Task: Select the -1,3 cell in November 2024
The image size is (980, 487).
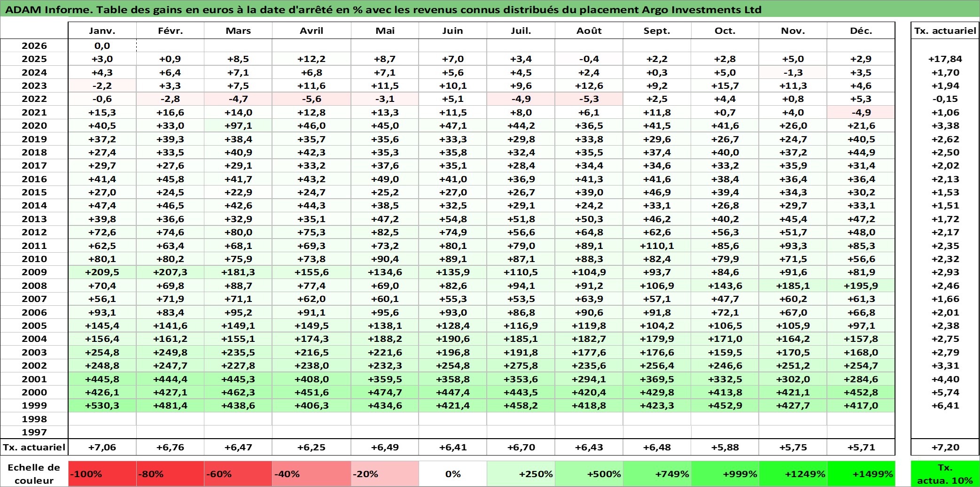Action: tap(793, 72)
